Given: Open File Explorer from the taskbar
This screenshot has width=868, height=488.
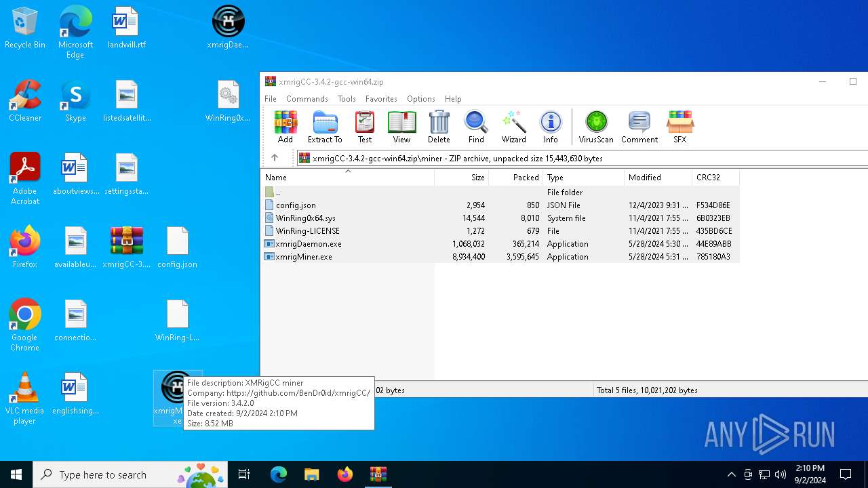Looking at the screenshot, I should (311, 474).
